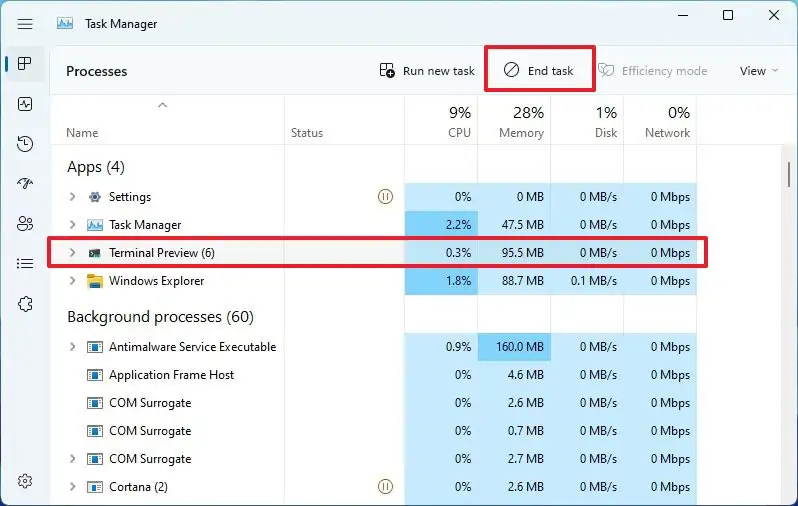Open the View dropdown menu
The width and height of the screenshot is (798, 506).
[x=759, y=71]
